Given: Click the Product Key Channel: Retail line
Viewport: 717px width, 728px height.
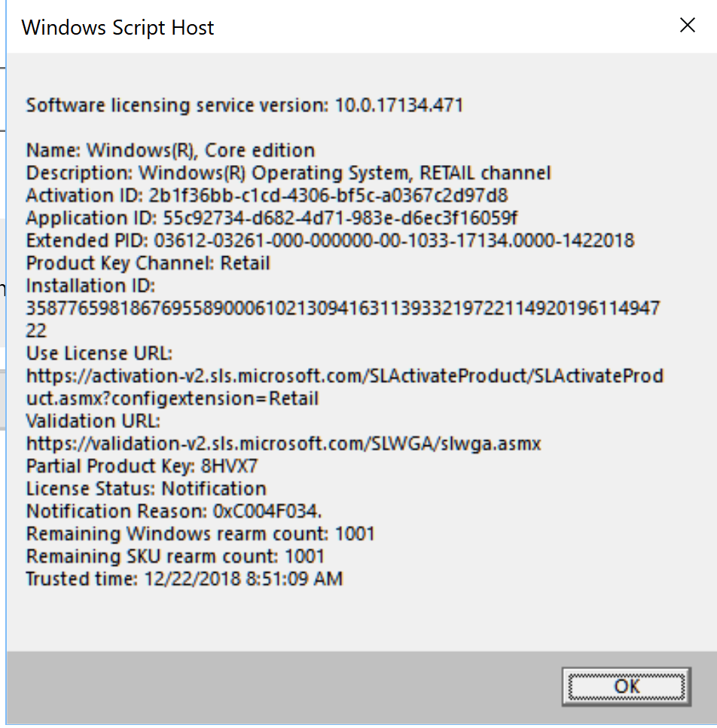Looking at the screenshot, I should click(148, 263).
